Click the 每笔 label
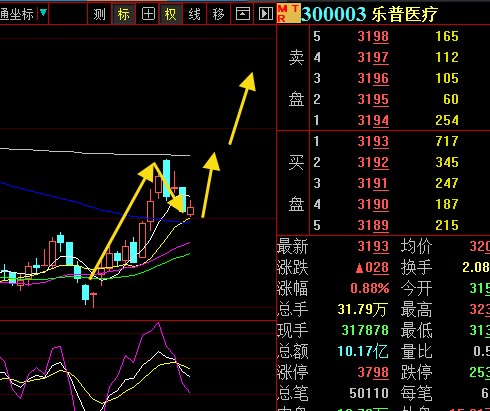Screen dimensions: 490x411 point(416,394)
